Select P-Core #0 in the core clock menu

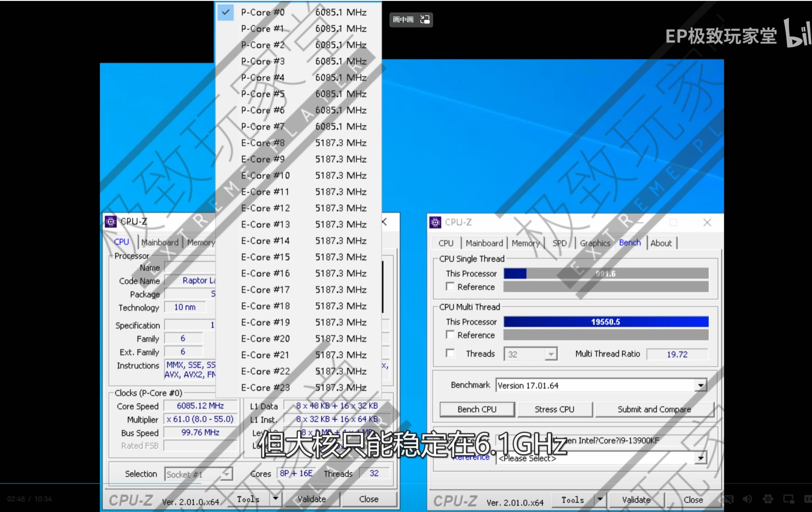point(298,12)
